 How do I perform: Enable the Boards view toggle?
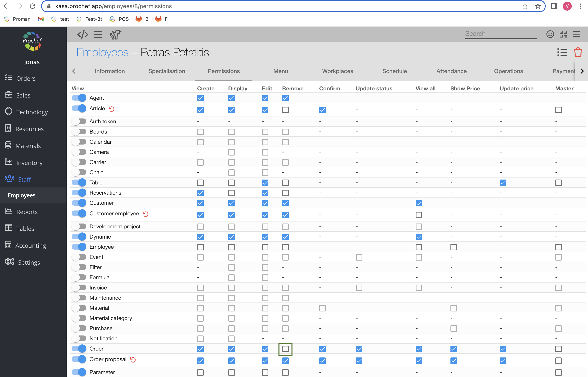[x=79, y=132]
